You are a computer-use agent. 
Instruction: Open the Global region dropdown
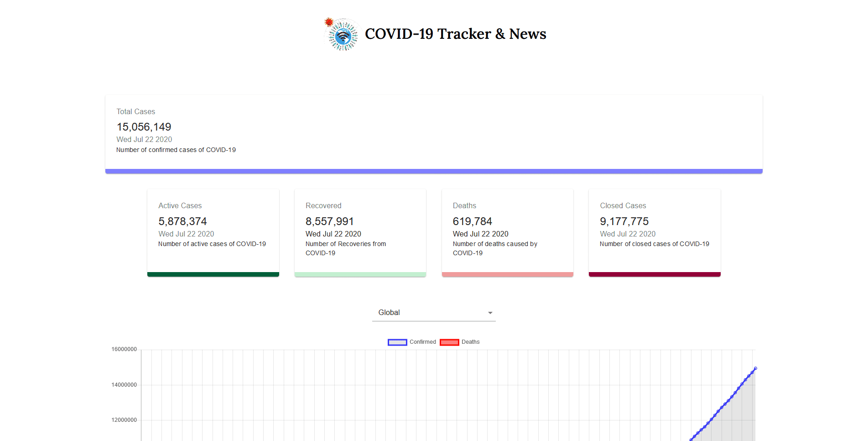(433, 313)
